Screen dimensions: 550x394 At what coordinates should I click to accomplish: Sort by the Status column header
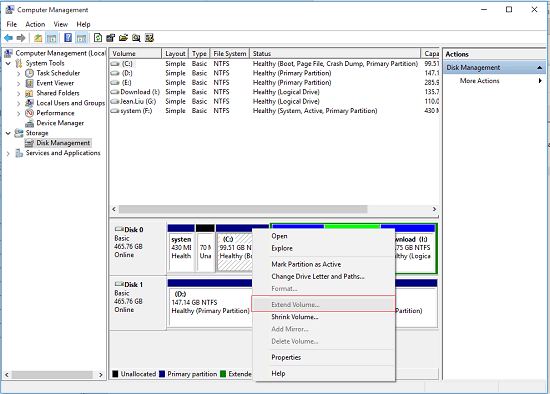click(335, 53)
